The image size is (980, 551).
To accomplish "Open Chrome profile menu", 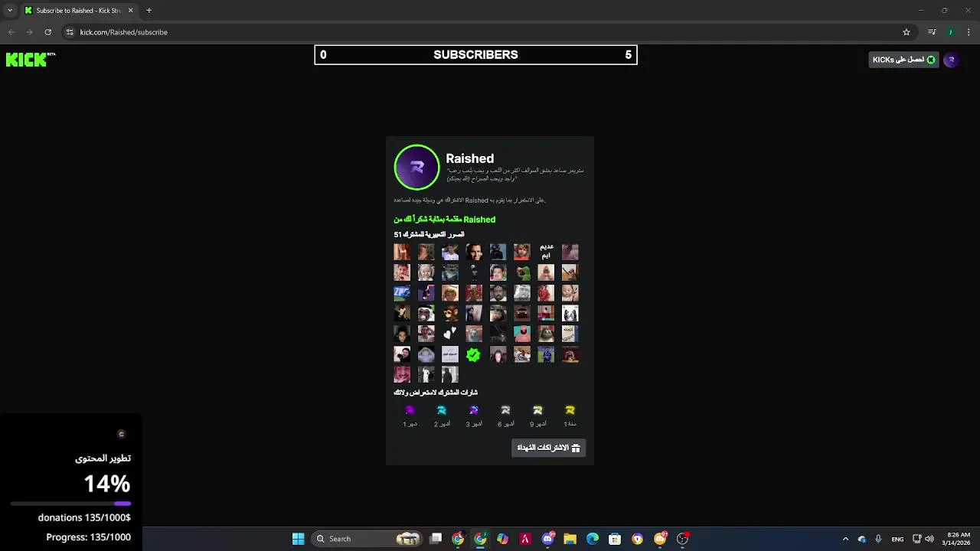I will coord(950,32).
